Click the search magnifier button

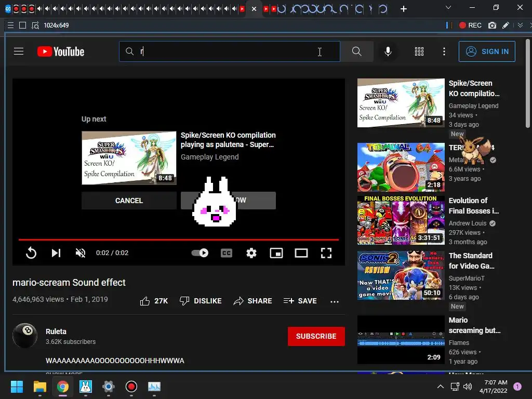356,51
